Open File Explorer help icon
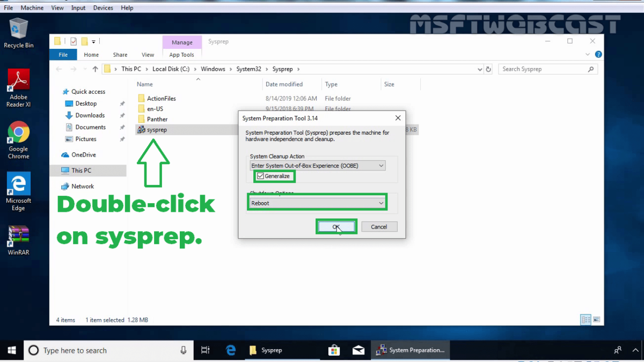644x362 pixels. tap(598, 54)
